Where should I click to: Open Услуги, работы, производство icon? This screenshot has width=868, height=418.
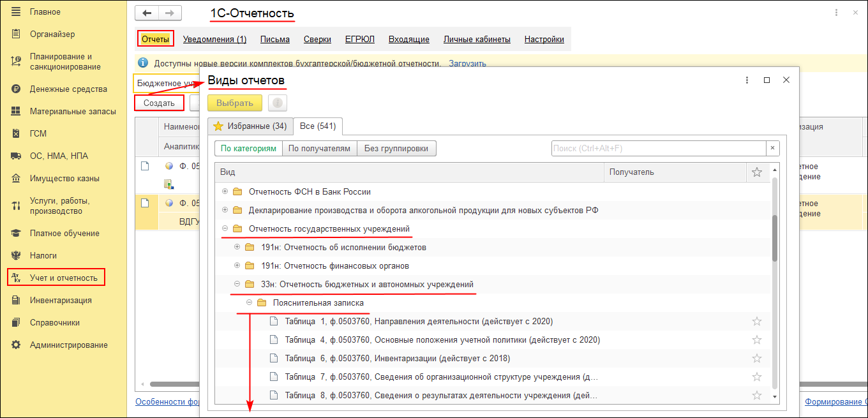(16, 205)
